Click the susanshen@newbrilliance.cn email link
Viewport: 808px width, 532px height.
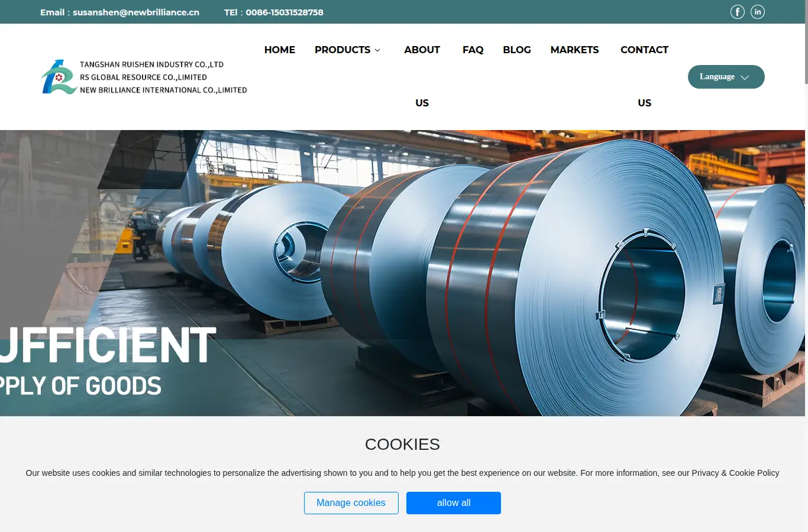pyautogui.click(x=136, y=12)
